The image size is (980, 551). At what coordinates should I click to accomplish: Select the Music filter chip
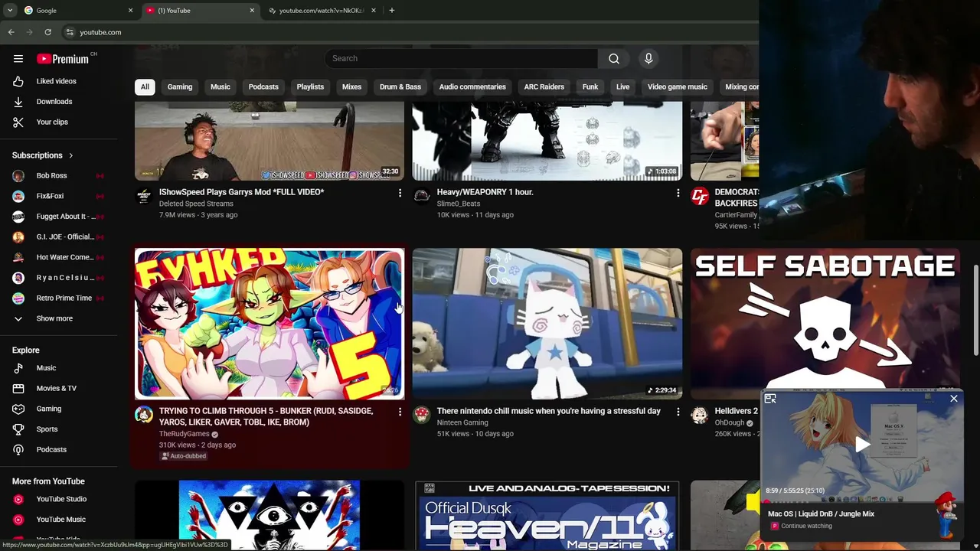(x=220, y=86)
